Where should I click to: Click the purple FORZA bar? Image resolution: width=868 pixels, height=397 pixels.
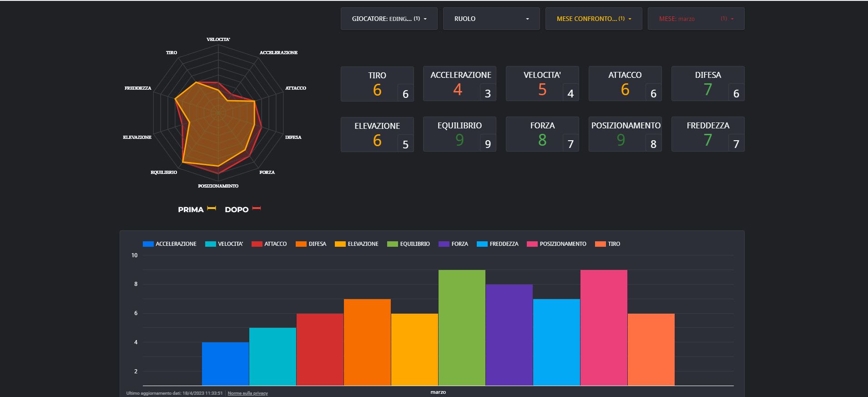point(509,335)
